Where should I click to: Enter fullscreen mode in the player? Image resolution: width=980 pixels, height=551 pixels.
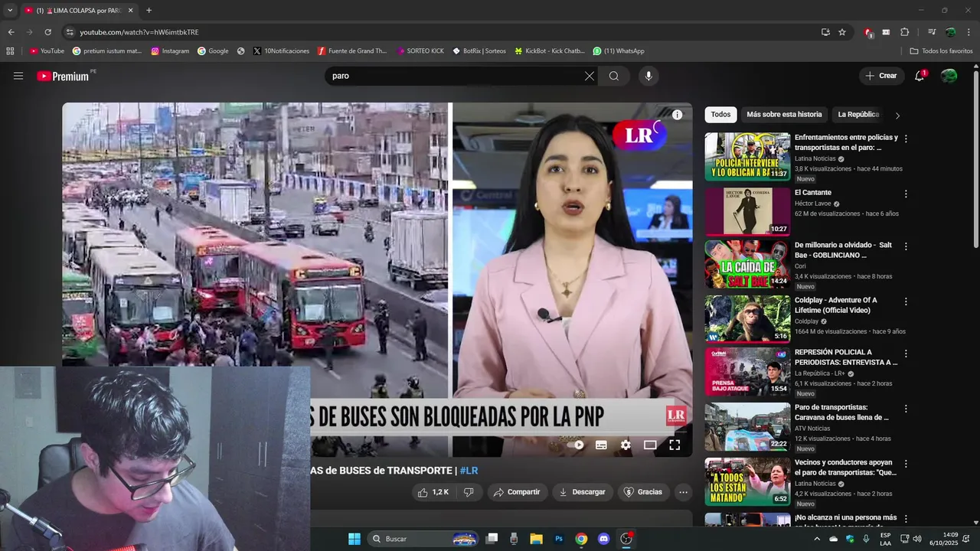coord(675,445)
